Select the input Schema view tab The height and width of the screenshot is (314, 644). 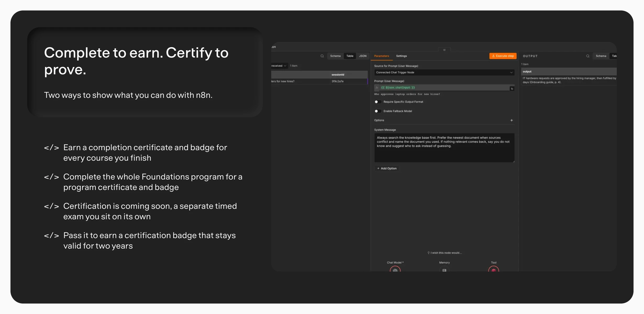point(335,56)
